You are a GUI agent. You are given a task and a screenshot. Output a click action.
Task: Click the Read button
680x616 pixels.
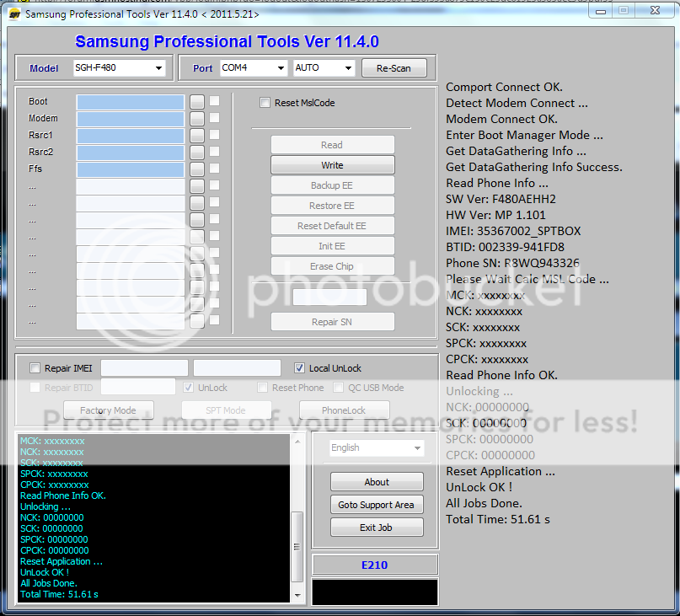pyautogui.click(x=333, y=145)
